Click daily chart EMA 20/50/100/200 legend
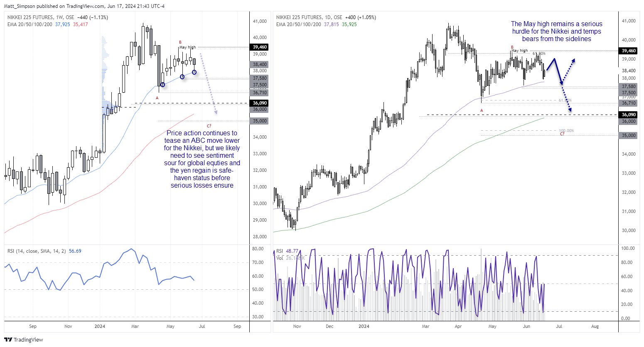644x347 pixels. [x=299, y=24]
